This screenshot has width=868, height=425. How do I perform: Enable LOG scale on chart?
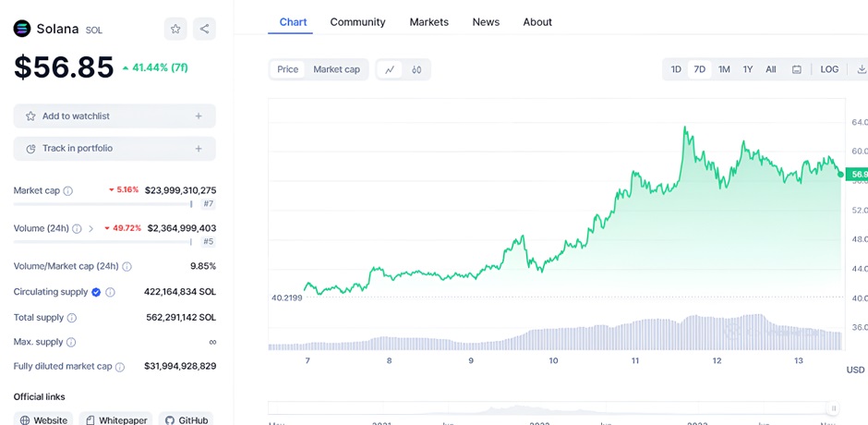[829, 69]
